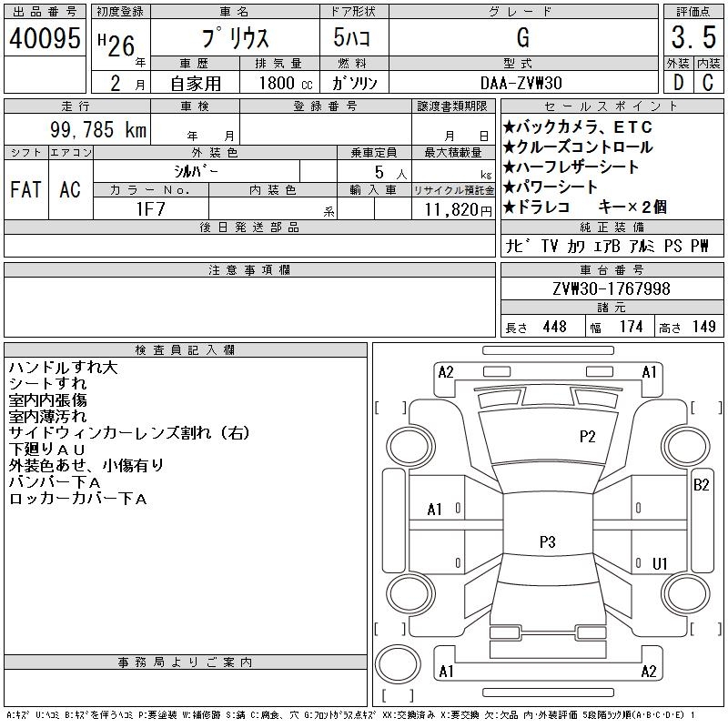Screen dimensions: 728x728
Task: Select model code DAA-ZVW30
Action: (521, 83)
